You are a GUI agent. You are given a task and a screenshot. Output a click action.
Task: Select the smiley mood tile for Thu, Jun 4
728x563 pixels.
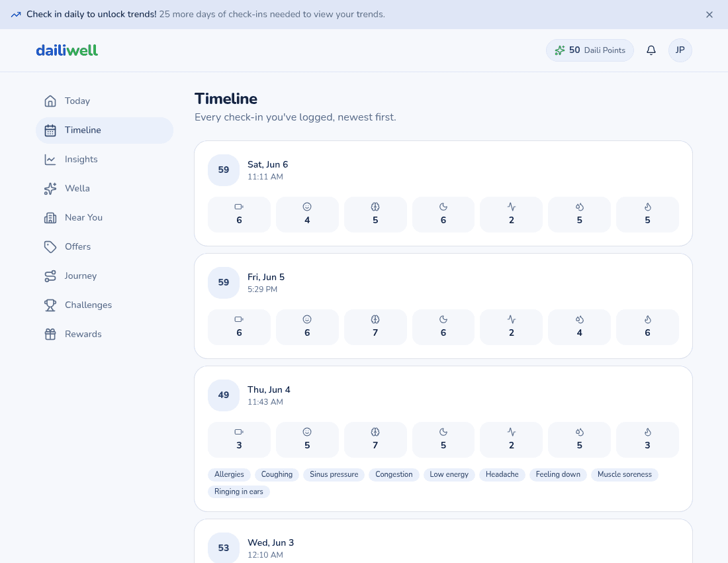(x=307, y=439)
